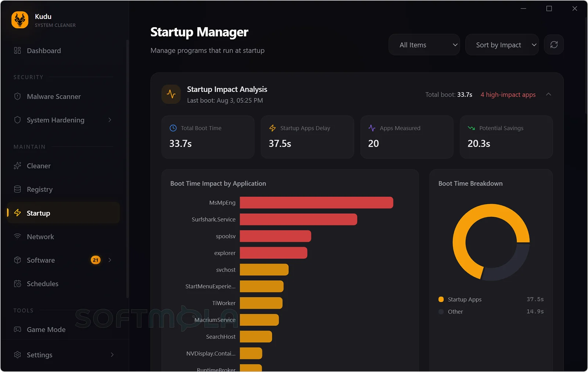Click the Startup Apps orange legend swatch
Viewport: 588px width, 372px height.
441,299
